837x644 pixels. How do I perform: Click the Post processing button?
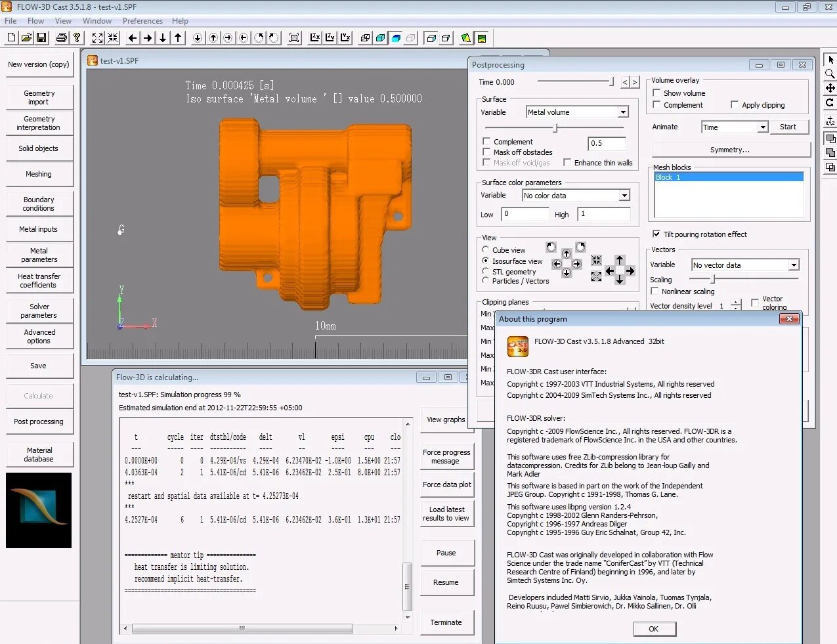click(x=39, y=421)
